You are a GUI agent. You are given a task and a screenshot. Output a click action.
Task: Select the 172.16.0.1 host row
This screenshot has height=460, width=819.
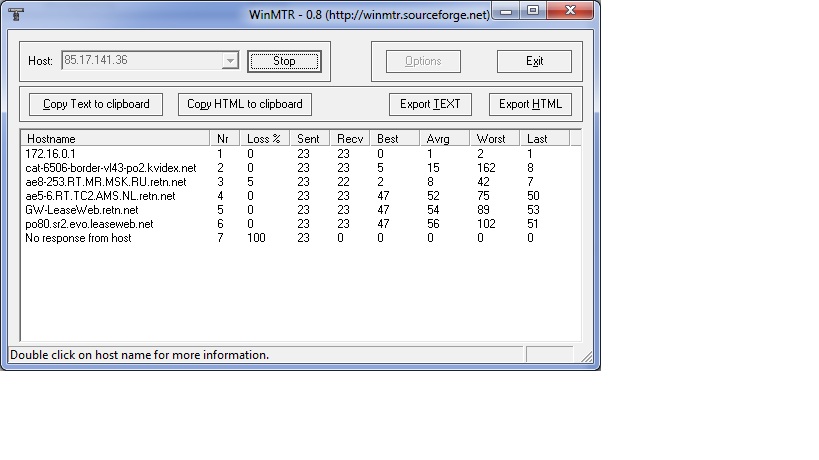(300, 154)
